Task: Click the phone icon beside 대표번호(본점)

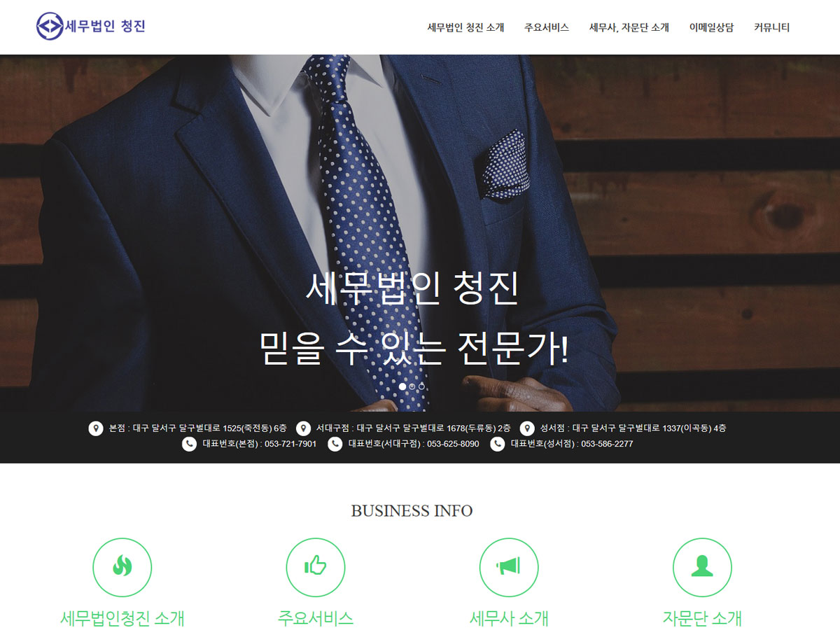Action: [x=189, y=444]
